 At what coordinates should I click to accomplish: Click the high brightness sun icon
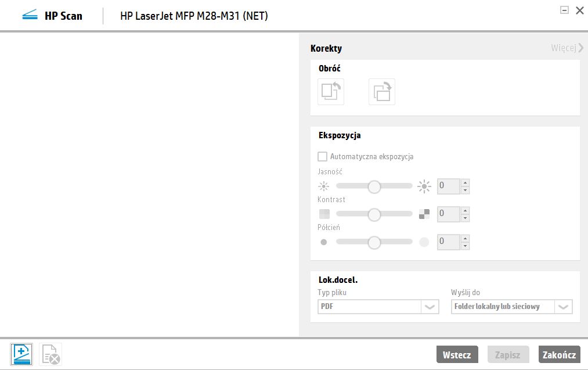[x=424, y=186]
